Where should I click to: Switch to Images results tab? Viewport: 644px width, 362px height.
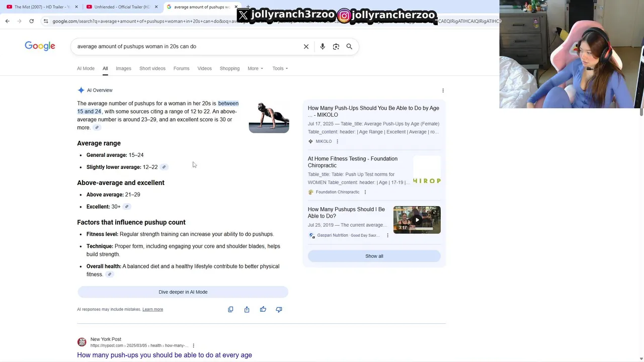pos(123,68)
